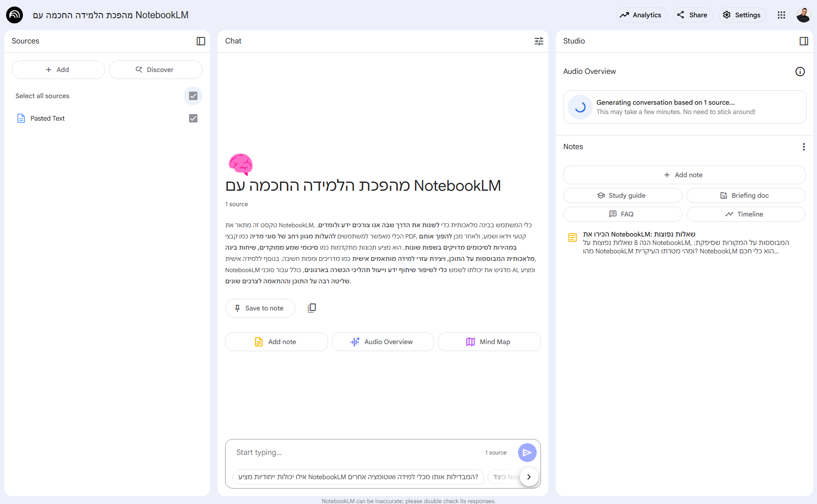Open the Share dialog
Viewport: 817px width, 504px height.
click(693, 15)
